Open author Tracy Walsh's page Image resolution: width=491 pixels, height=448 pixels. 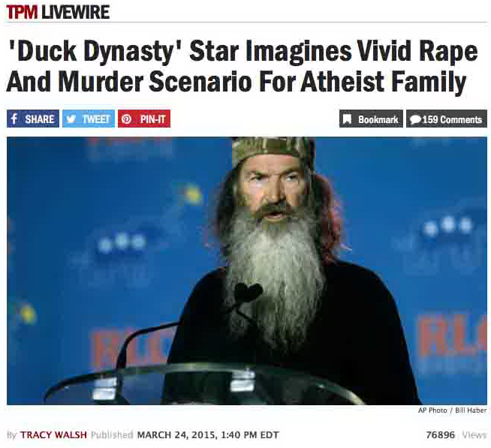pyautogui.click(x=53, y=434)
